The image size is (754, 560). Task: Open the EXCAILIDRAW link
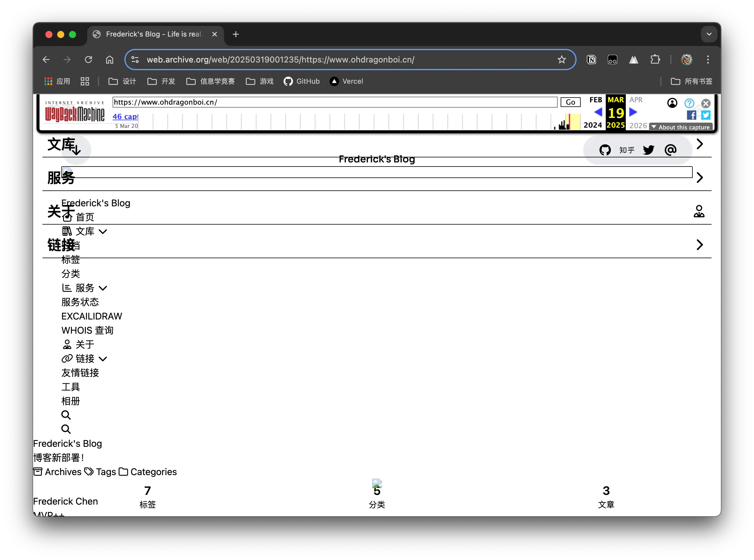point(92,316)
